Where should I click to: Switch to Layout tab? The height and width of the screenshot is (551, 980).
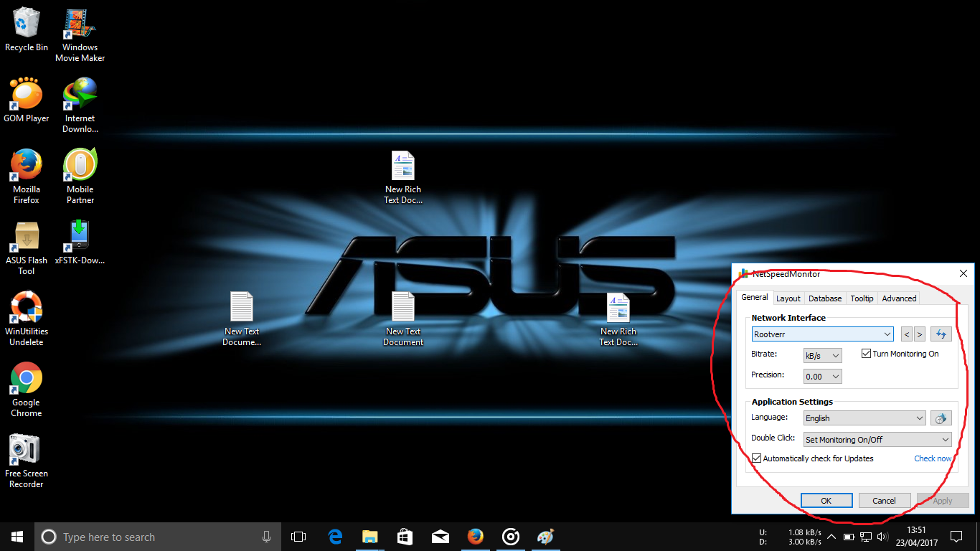[788, 298]
